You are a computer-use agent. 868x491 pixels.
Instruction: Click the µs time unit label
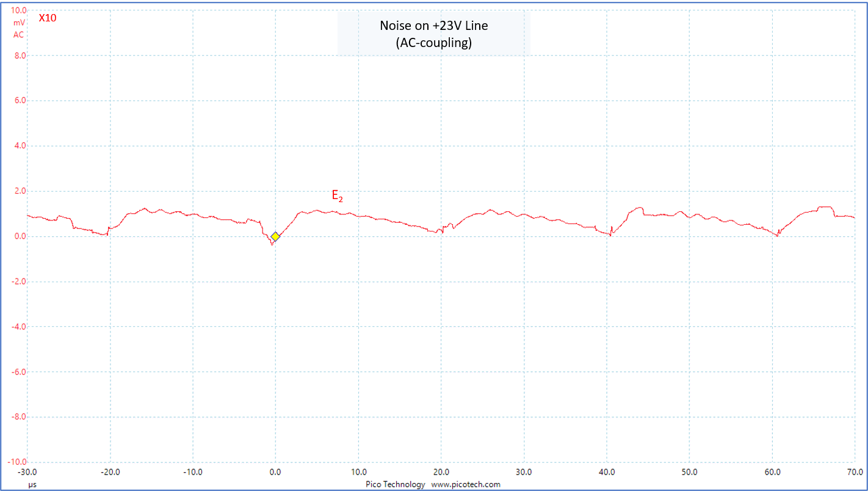pos(32,484)
